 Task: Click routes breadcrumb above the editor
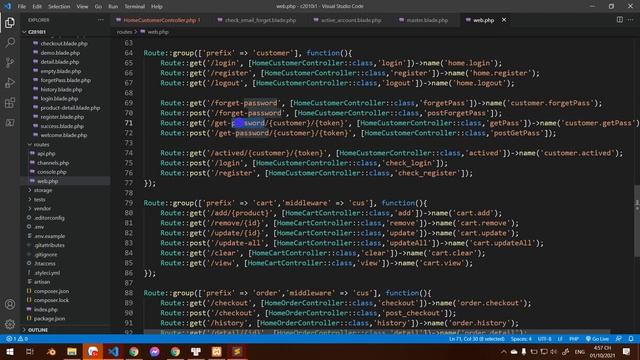click(124, 32)
